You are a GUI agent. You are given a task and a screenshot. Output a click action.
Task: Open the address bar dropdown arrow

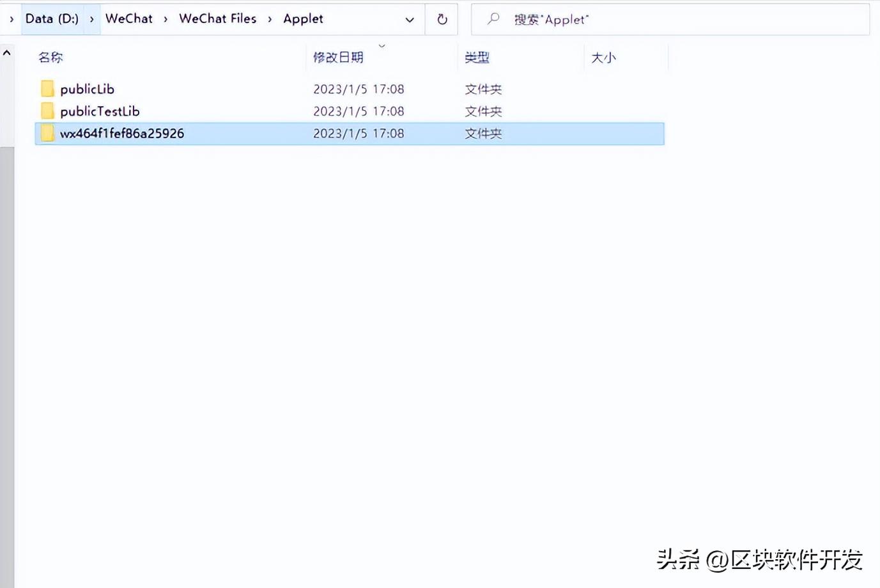pos(410,20)
